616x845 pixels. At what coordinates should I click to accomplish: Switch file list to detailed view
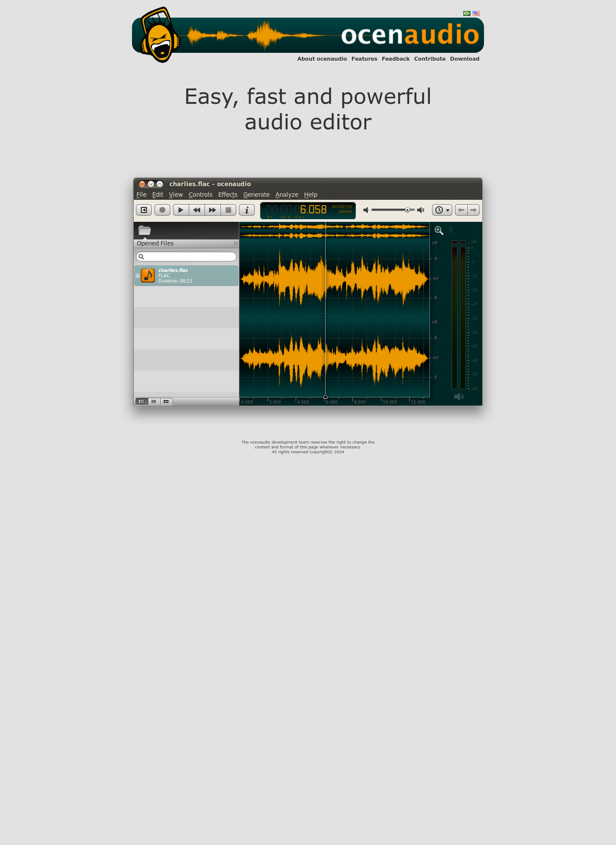[x=142, y=401]
